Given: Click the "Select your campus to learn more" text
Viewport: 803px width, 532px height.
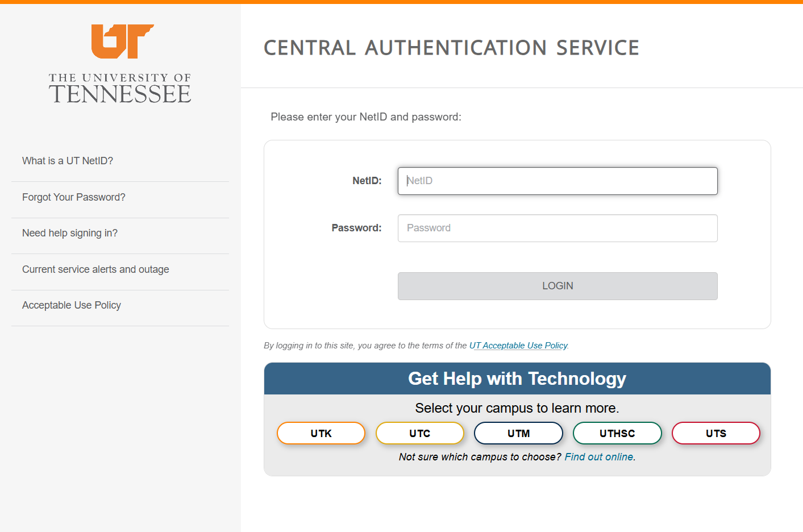Looking at the screenshot, I should (x=517, y=408).
